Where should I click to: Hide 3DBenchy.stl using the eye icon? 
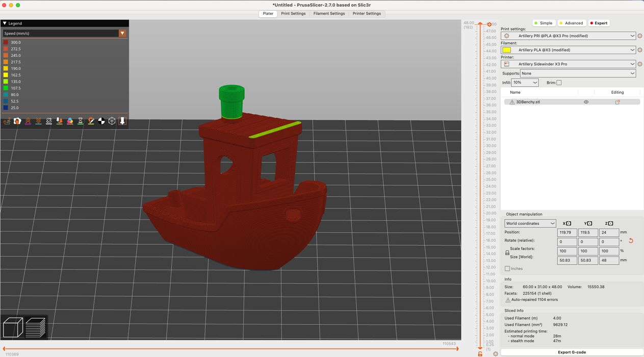pyautogui.click(x=586, y=102)
